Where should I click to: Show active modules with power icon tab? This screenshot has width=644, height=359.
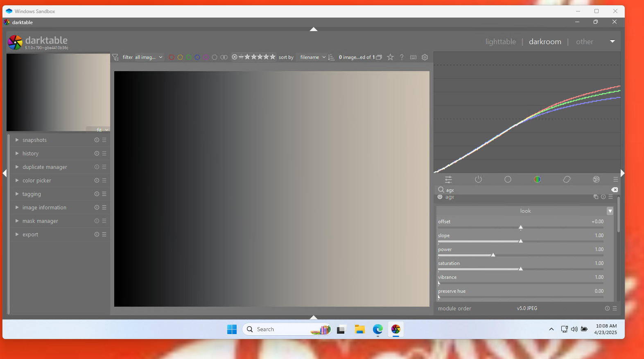(x=478, y=179)
